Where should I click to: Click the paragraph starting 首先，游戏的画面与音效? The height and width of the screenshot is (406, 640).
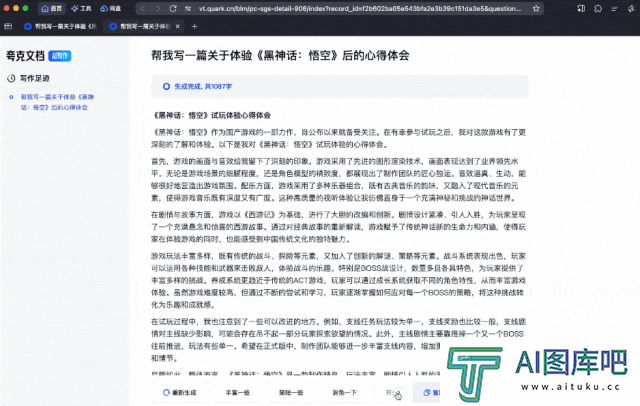click(x=338, y=180)
